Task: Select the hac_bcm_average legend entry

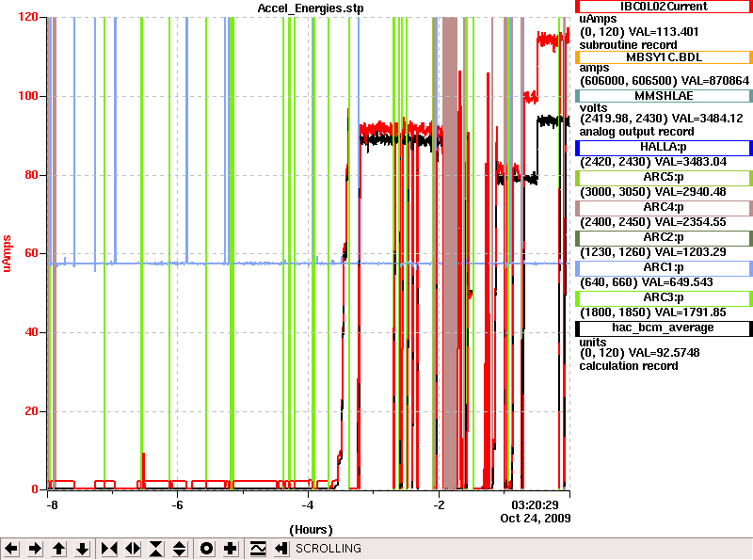Action: 664,328
